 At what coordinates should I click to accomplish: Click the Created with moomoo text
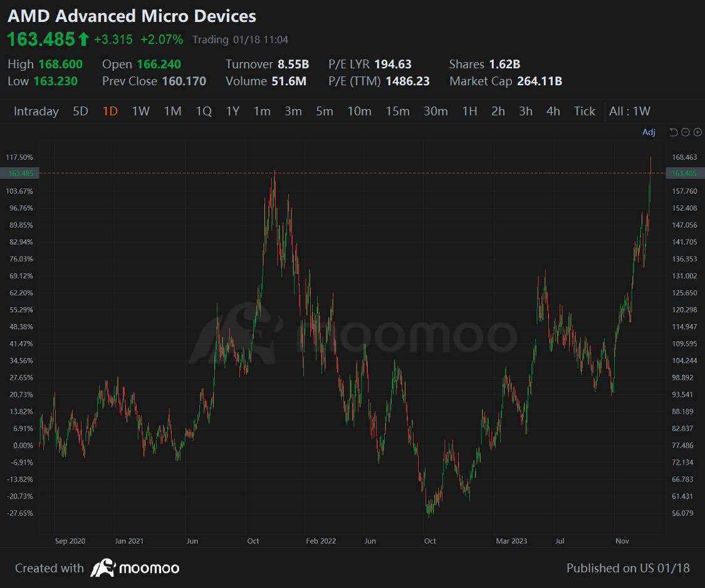(97, 568)
